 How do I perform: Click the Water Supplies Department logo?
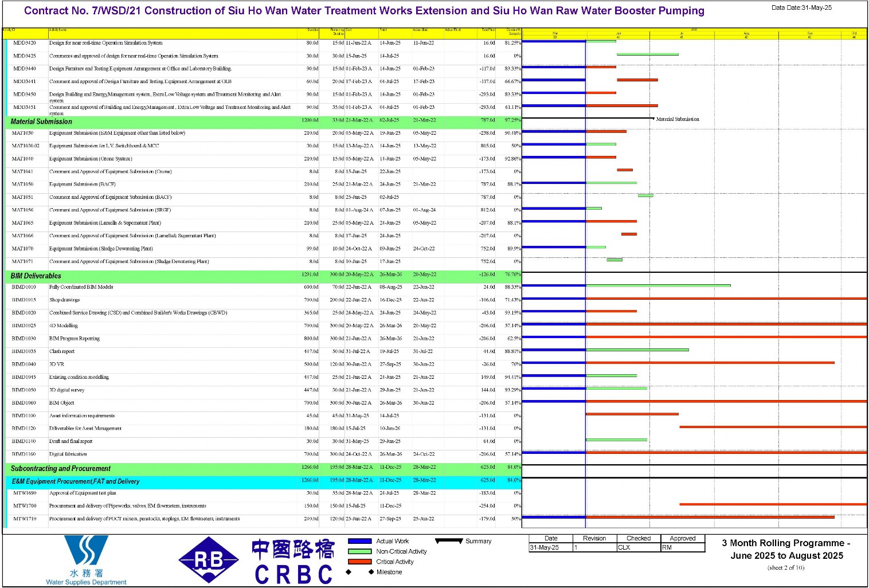86,559
